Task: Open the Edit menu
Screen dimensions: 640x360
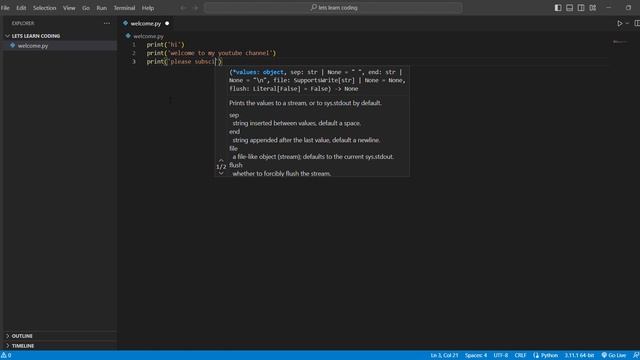Action: point(21,8)
